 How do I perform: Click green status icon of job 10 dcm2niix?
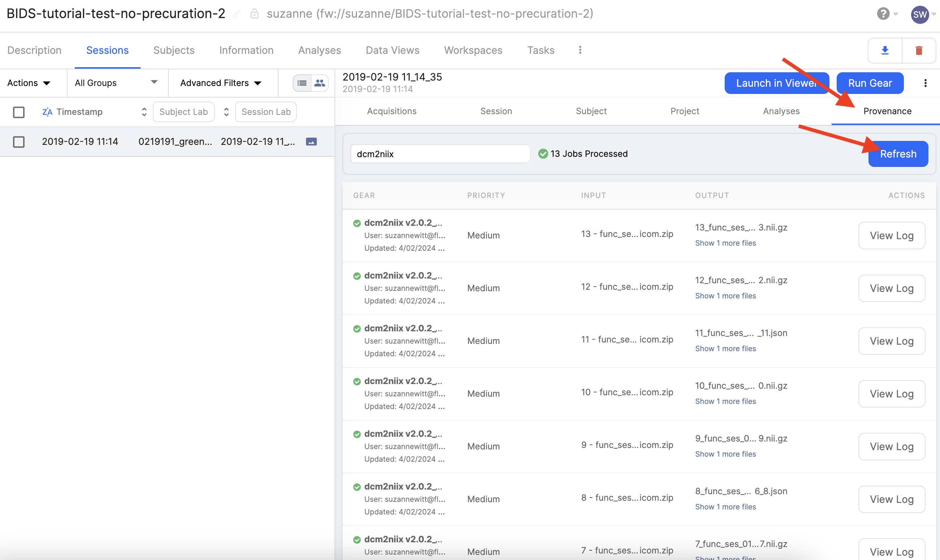point(357,382)
